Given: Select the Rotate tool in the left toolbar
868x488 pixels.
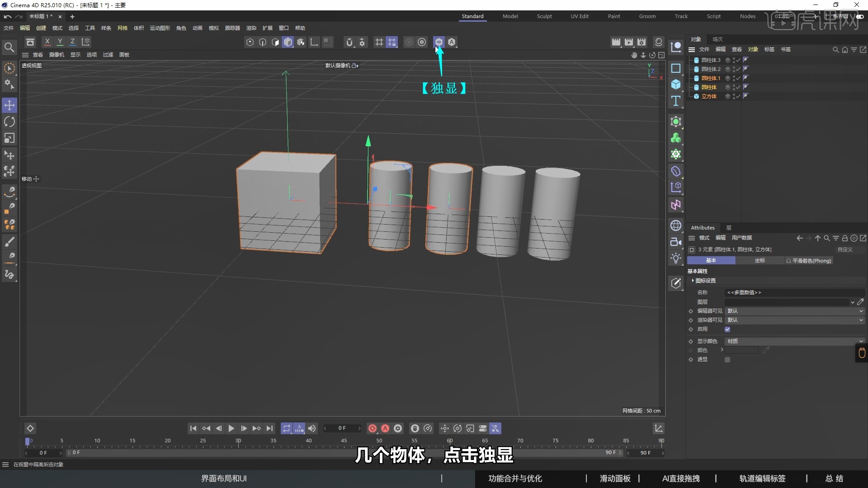Looking at the screenshot, I should [9, 122].
